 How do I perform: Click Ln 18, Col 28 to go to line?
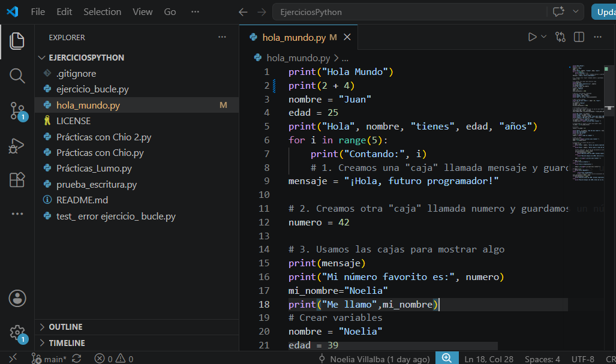tap(489, 359)
